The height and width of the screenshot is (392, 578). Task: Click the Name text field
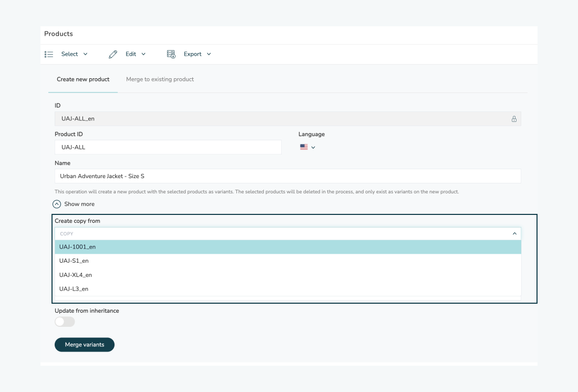[287, 176]
